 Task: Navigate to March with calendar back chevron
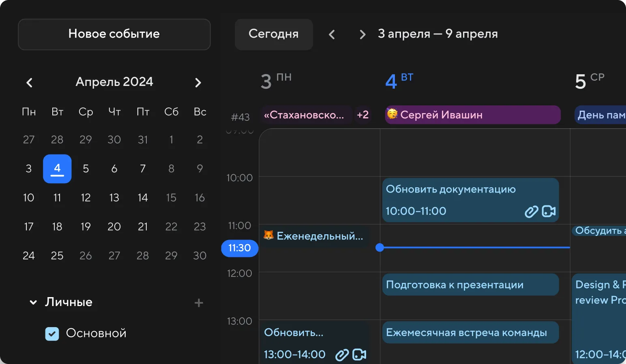29,82
